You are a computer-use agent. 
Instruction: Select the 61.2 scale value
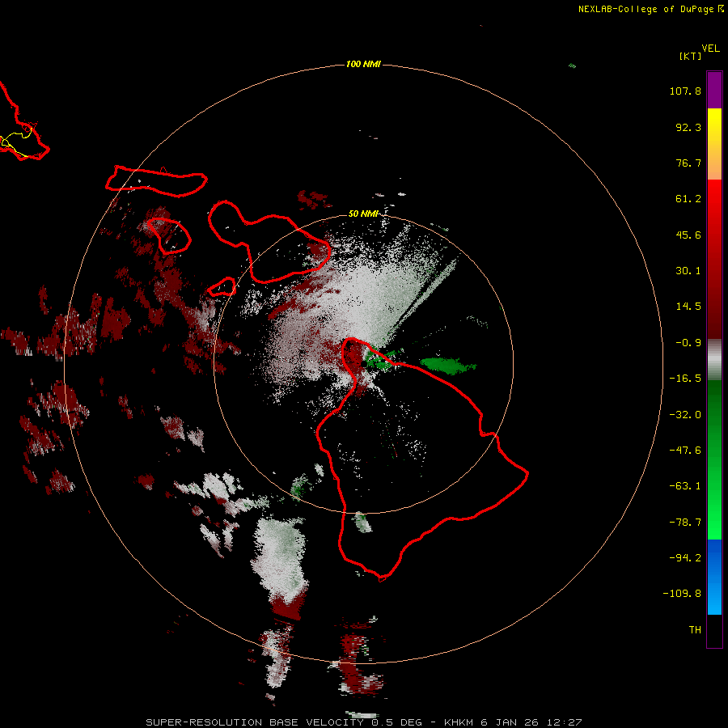pyautogui.click(x=688, y=199)
